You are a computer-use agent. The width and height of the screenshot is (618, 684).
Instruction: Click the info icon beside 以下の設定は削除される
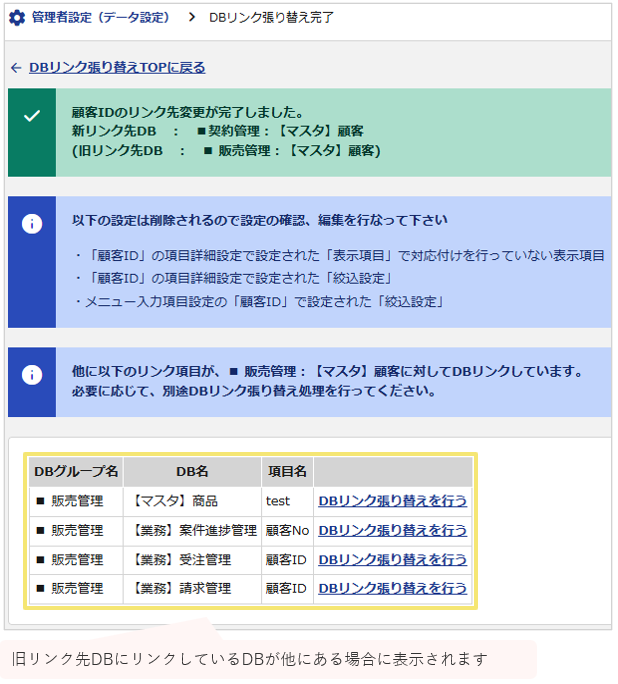32,224
